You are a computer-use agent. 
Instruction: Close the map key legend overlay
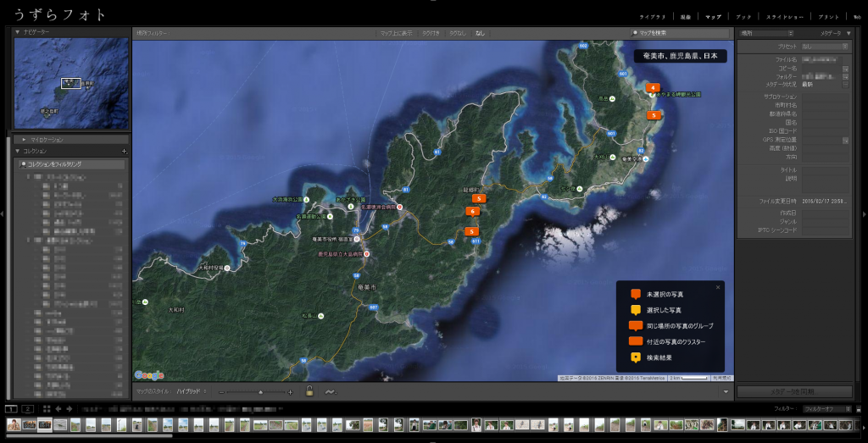718,287
